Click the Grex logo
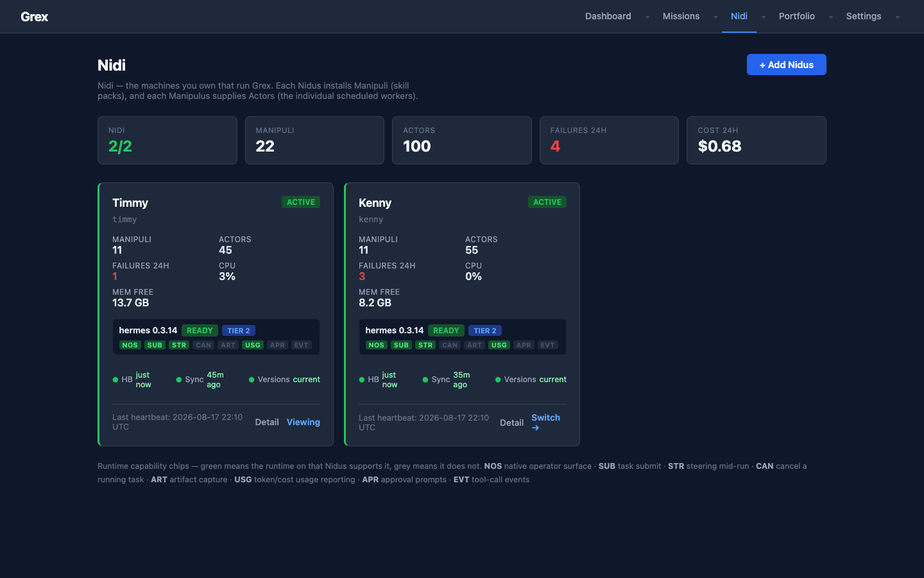 (35, 17)
